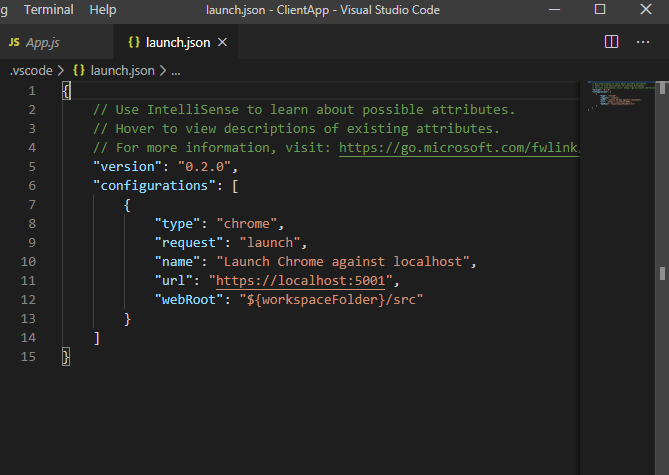The image size is (669, 475).
Task: Click the closing bracket on line 14
Action: click(x=97, y=338)
